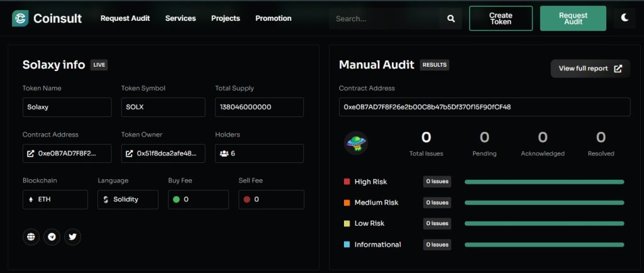The image size is (644, 273).
Task: Click the RESULTS badge
Action: [x=434, y=65]
